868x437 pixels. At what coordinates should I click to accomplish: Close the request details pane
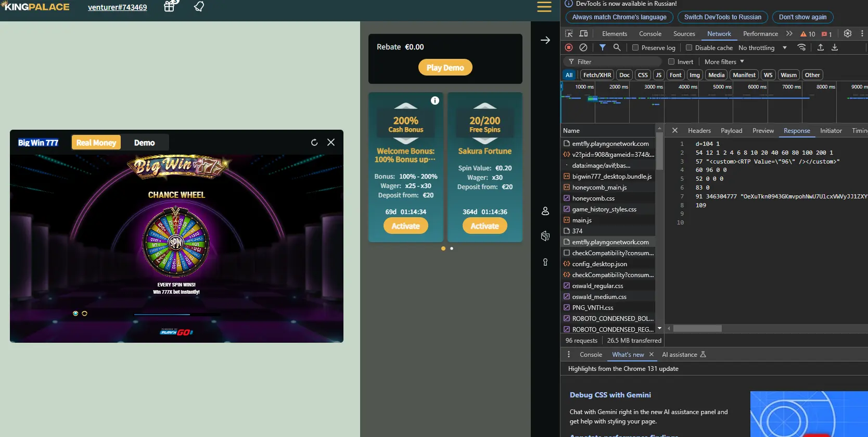pyautogui.click(x=675, y=131)
